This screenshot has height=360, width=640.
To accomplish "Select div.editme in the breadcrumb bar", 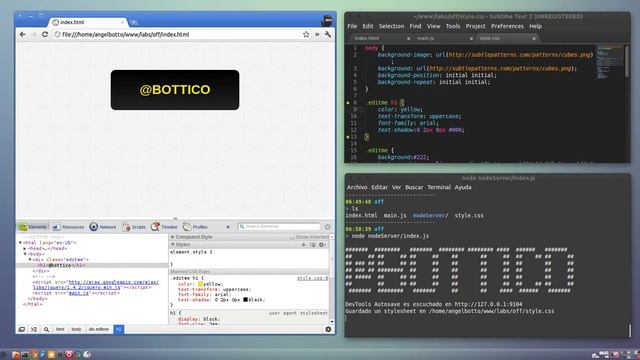I will click(x=99, y=329).
